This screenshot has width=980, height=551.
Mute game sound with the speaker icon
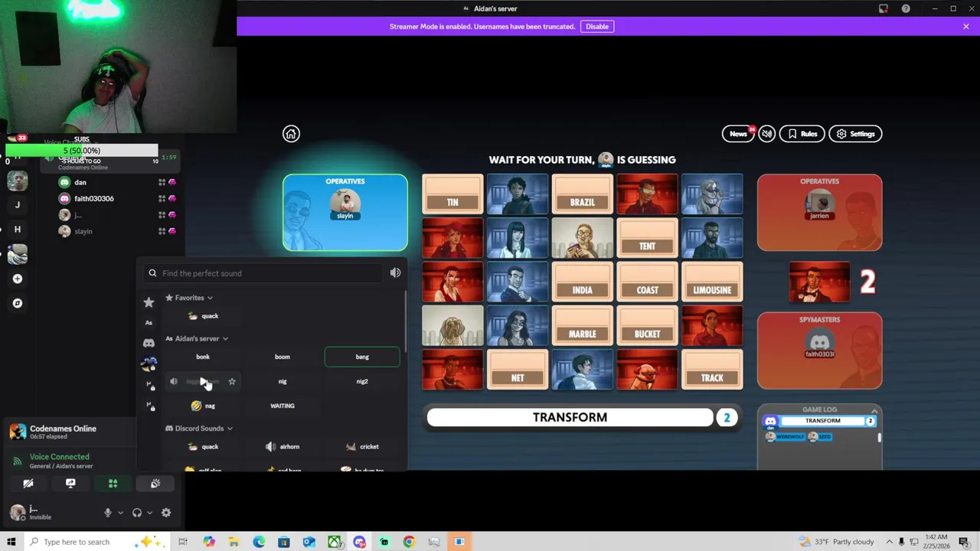point(766,134)
